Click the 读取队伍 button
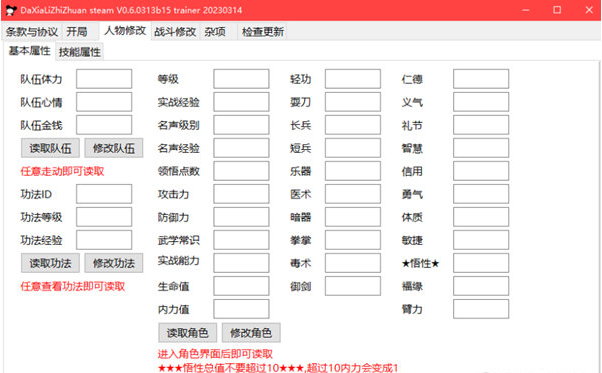This screenshot has height=373, width=602. 50,148
